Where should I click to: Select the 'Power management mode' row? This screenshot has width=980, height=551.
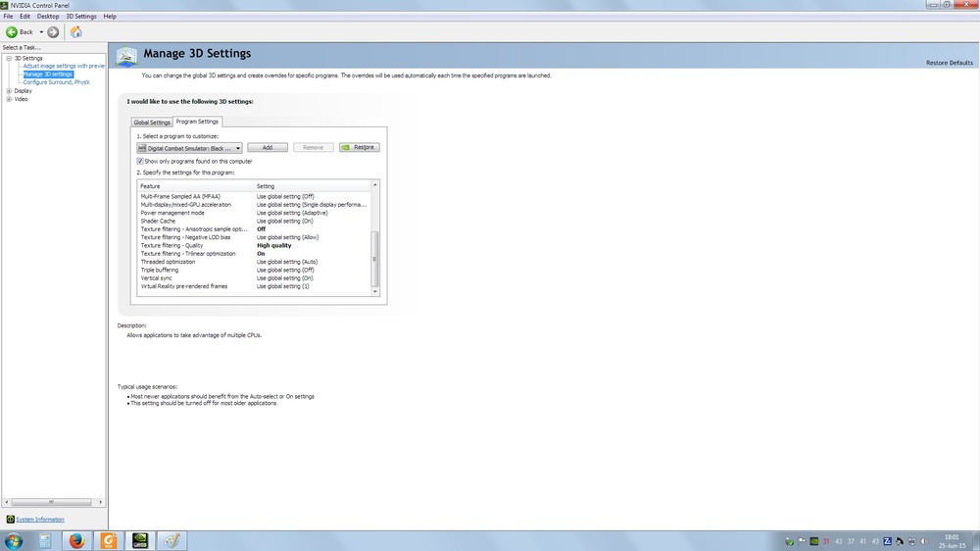pyautogui.click(x=255, y=213)
